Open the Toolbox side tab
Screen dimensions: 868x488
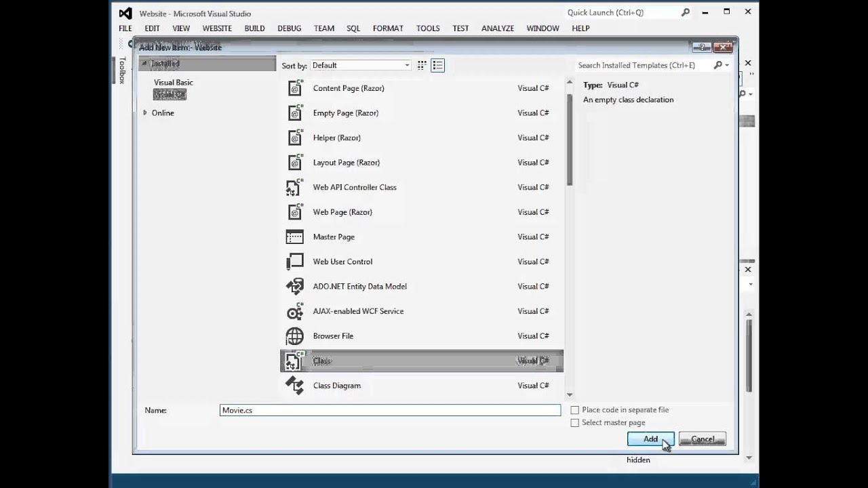[122, 70]
